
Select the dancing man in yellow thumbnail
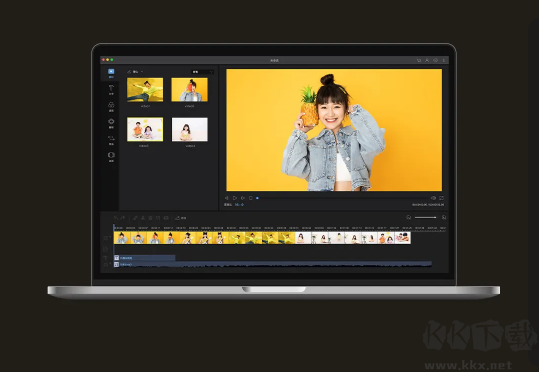point(145,90)
